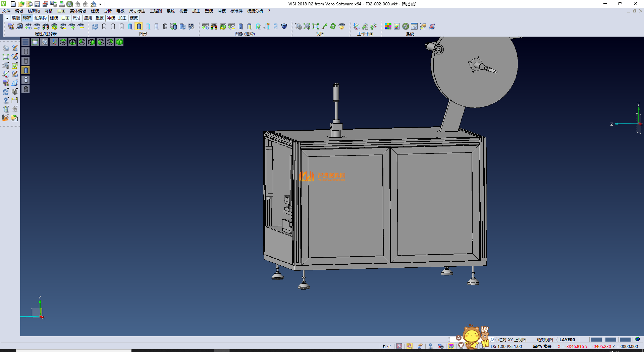Click the traffic light filter icon

pyautogui.click(x=46, y=26)
